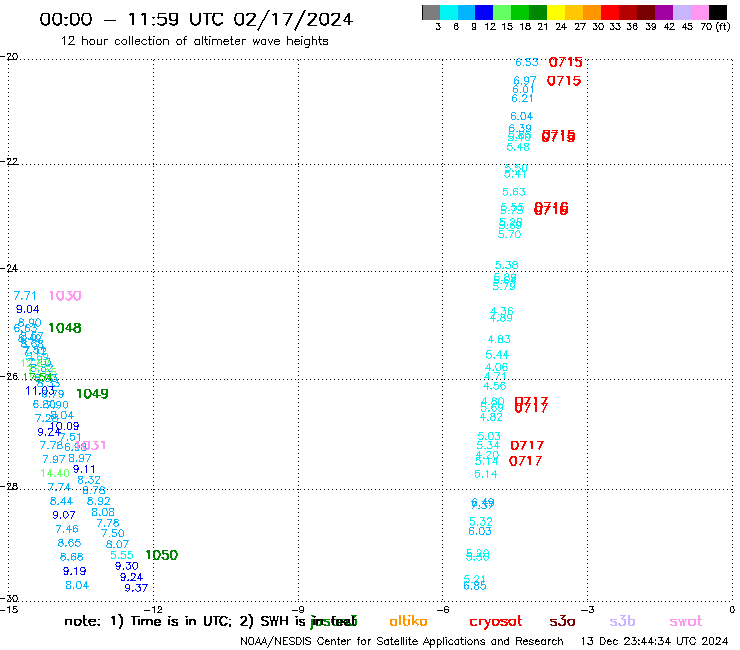Select the orange 27–30 ft legend swatch
Image resolution: width=740 pixels, height=650 pixels.
[592, 12]
